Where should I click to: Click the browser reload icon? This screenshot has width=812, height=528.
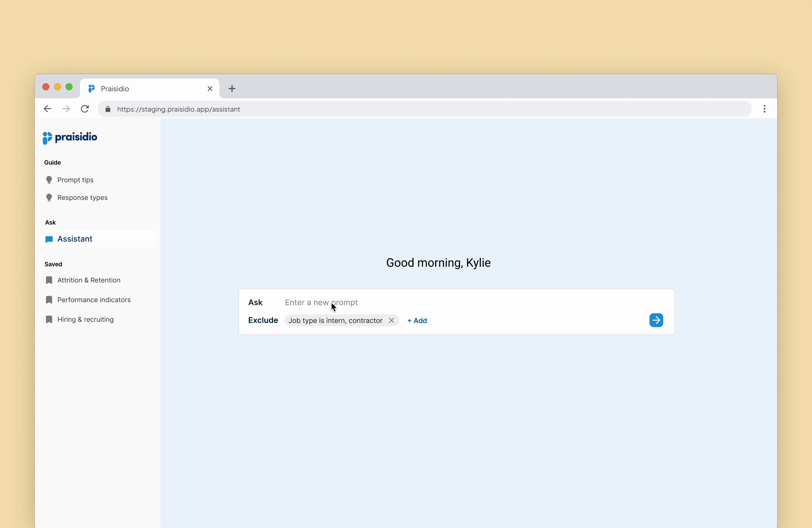tap(85, 109)
